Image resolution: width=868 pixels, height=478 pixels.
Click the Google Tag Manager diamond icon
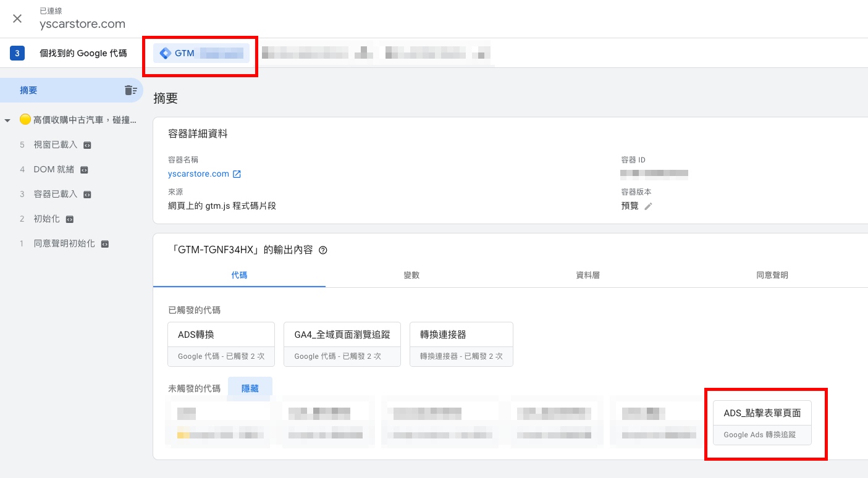[x=165, y=53]
